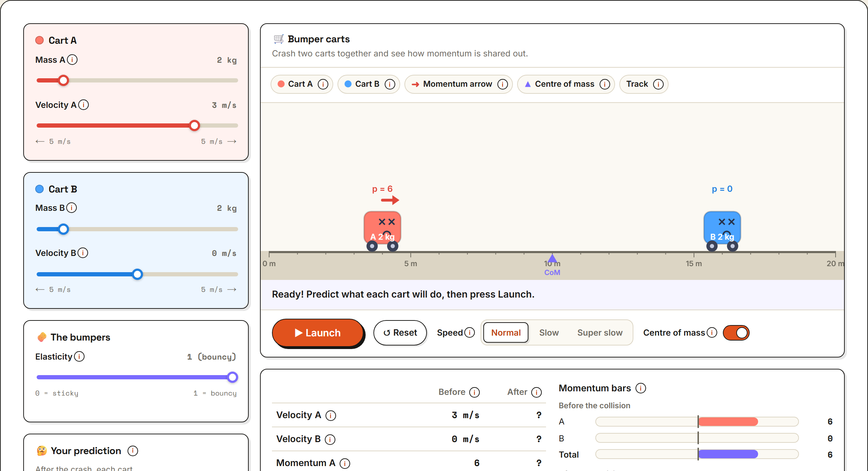Viewport: 868px width, 471px height.
Task: Open the Velocity B info icon in Cart B panel
Action: (83, 253)
